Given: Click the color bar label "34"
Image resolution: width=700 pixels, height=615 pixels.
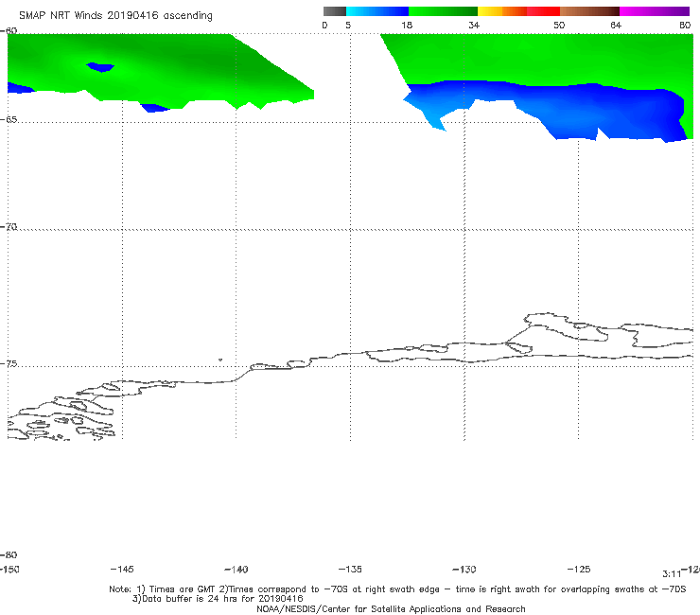Looking at the screenshot, I should coord(474,26).
